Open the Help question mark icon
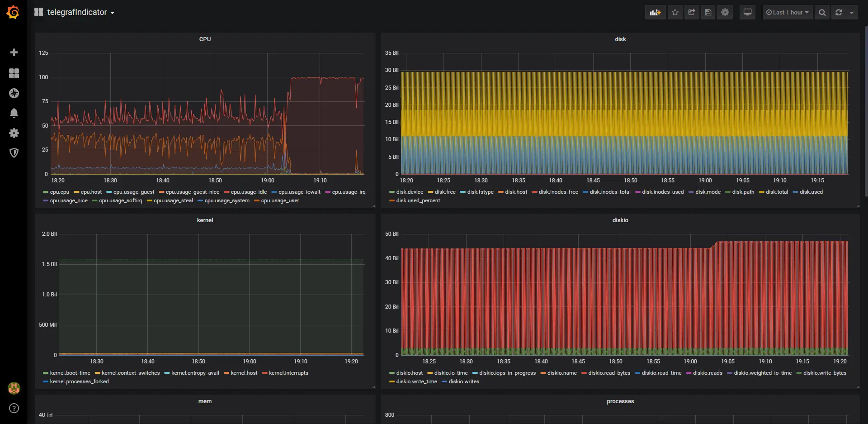The width and height of the screenshot is (868, 424). (14, 408)
